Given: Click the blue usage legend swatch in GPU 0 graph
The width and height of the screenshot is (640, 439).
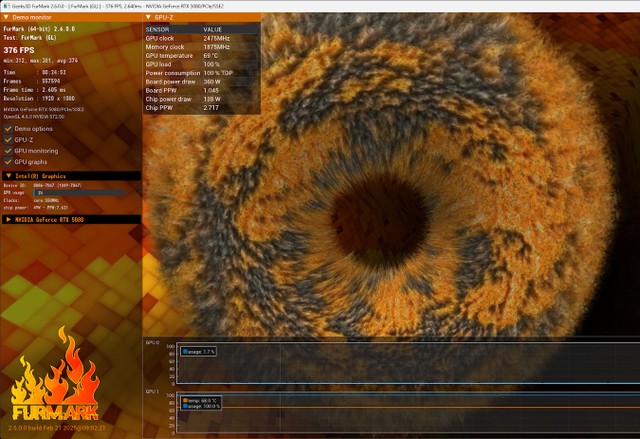Looking at the screenshot, I should pos(185,351).
